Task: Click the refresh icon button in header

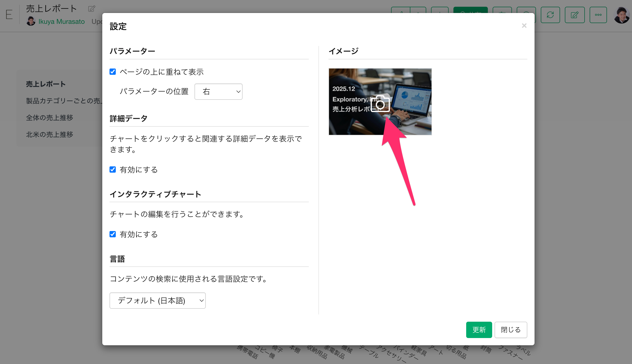Action: click(x=550, y=15)
